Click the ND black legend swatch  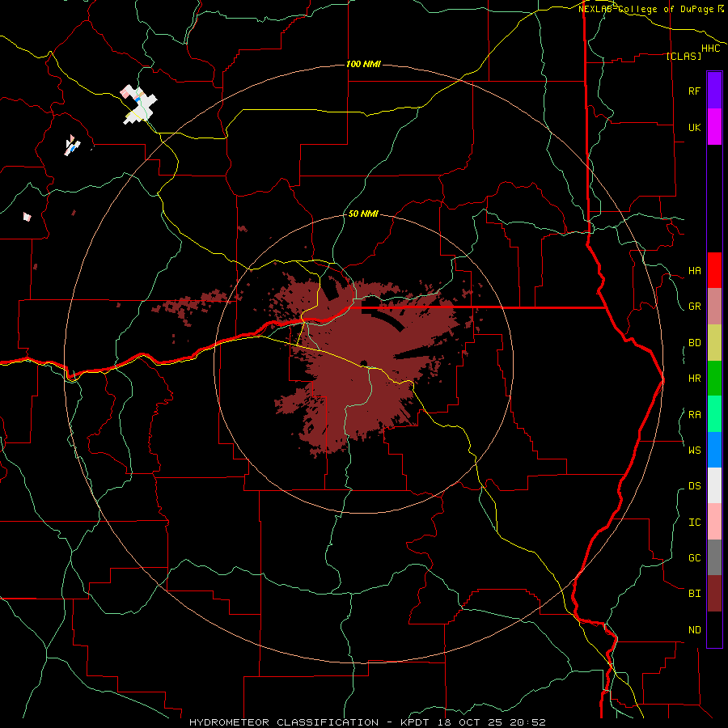point(714,629)
